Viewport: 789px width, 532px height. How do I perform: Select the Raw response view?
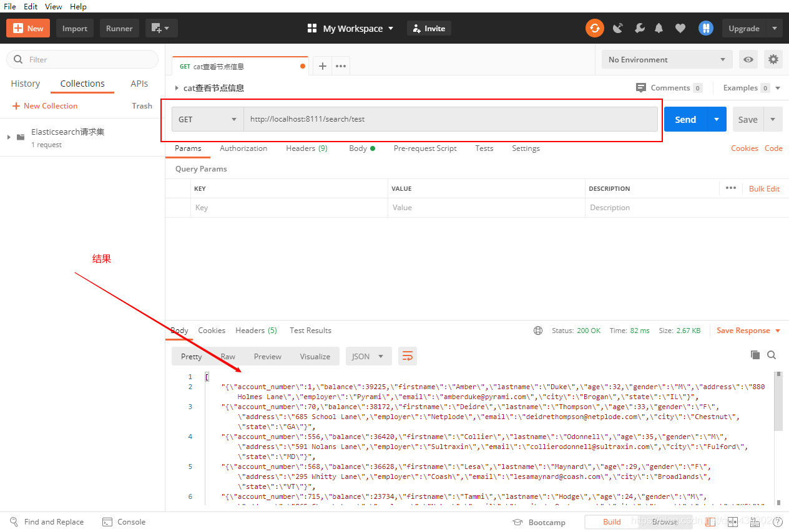(x=228, y=357)
